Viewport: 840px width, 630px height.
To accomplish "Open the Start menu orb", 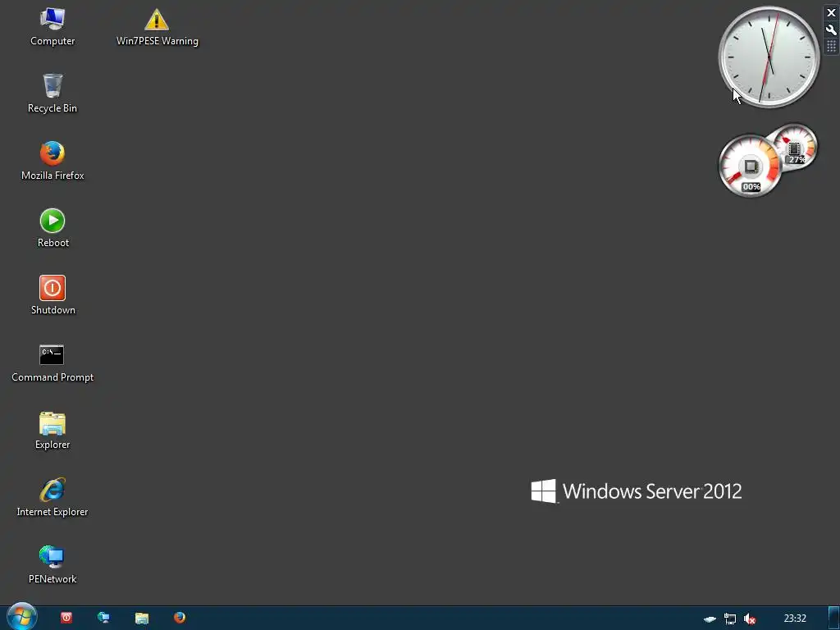I will [22, 617].
